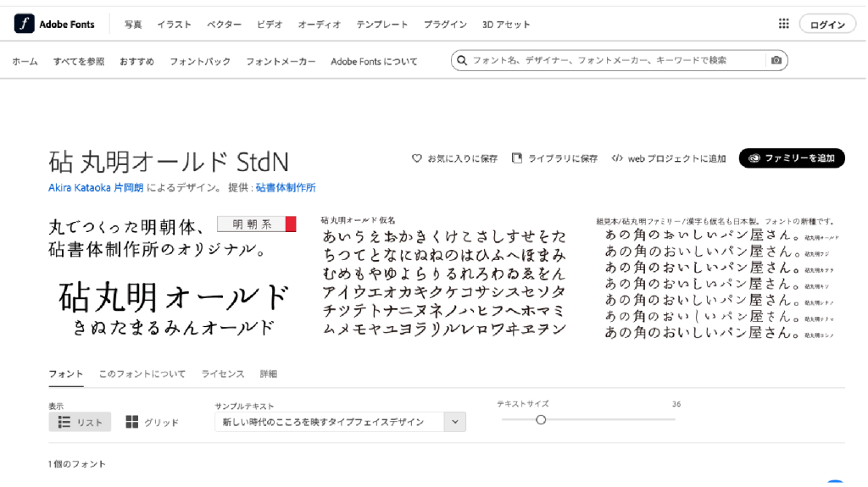The height and width of the screenshot is (487, 868).
Task: Click the kana chart specimen image
Action: coord(444,277)
